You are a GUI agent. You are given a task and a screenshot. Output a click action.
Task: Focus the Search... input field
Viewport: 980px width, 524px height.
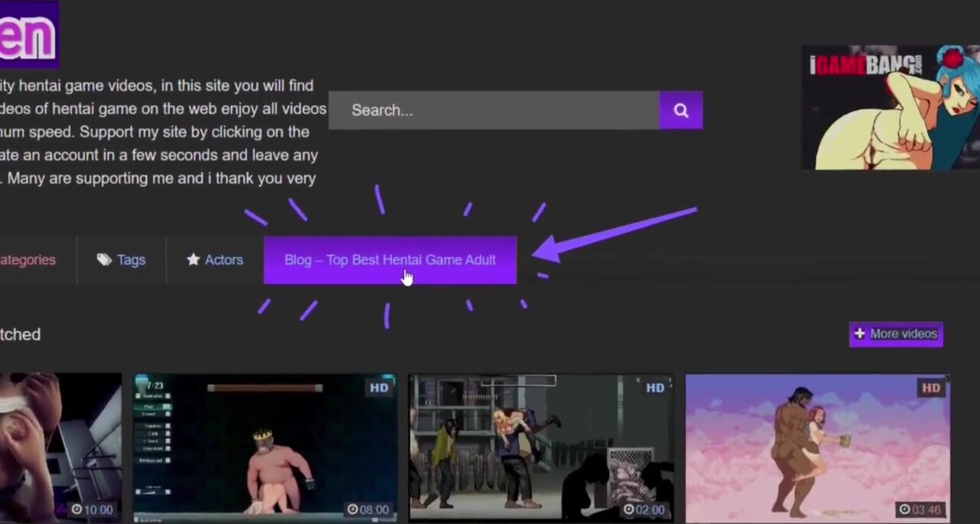494,110
